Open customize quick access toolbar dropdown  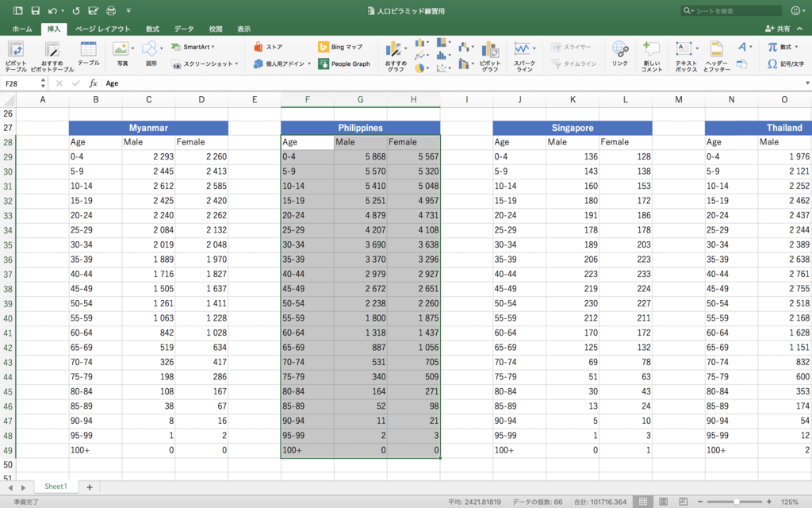pyautogui.click(x=128, y=10)
